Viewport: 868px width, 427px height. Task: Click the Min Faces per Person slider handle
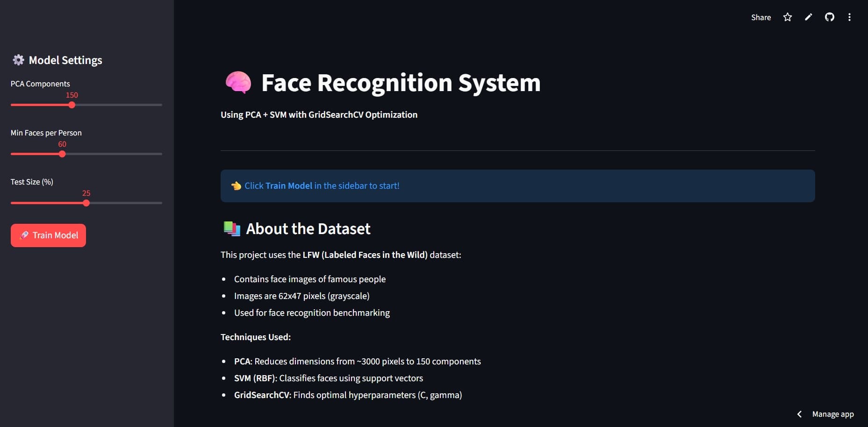(x=62, y=154)
